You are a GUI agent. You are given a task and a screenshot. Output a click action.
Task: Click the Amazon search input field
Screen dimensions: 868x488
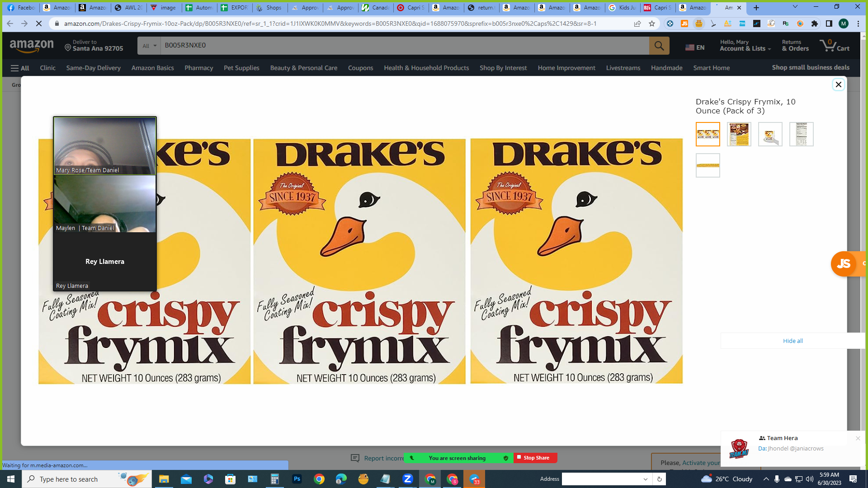405,46
